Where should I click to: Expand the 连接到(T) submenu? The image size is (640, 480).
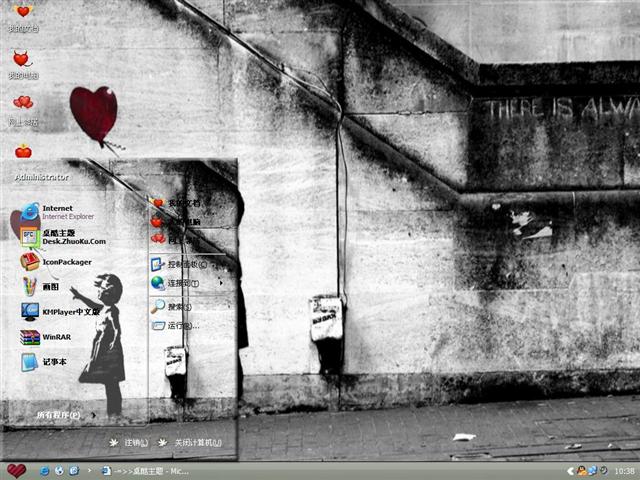pos(189,283)
